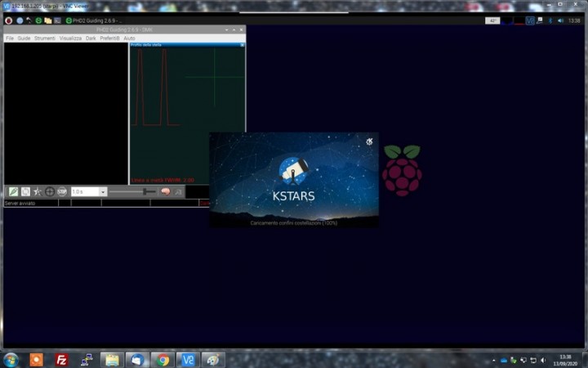Open the Strumenti menu
This screenshot has height=368, width=588.
[44, 38]
